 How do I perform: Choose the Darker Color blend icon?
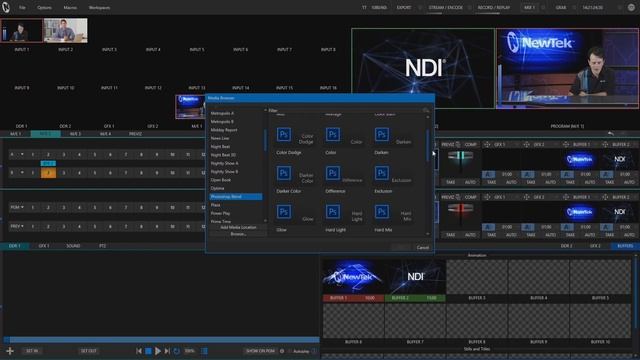[x=284, y=173]
